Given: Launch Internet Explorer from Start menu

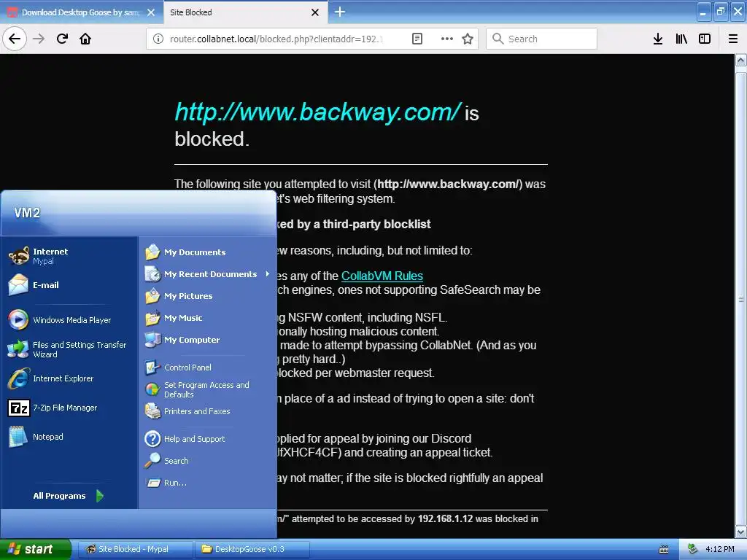Looking at the screenshot, I should 69,378.
